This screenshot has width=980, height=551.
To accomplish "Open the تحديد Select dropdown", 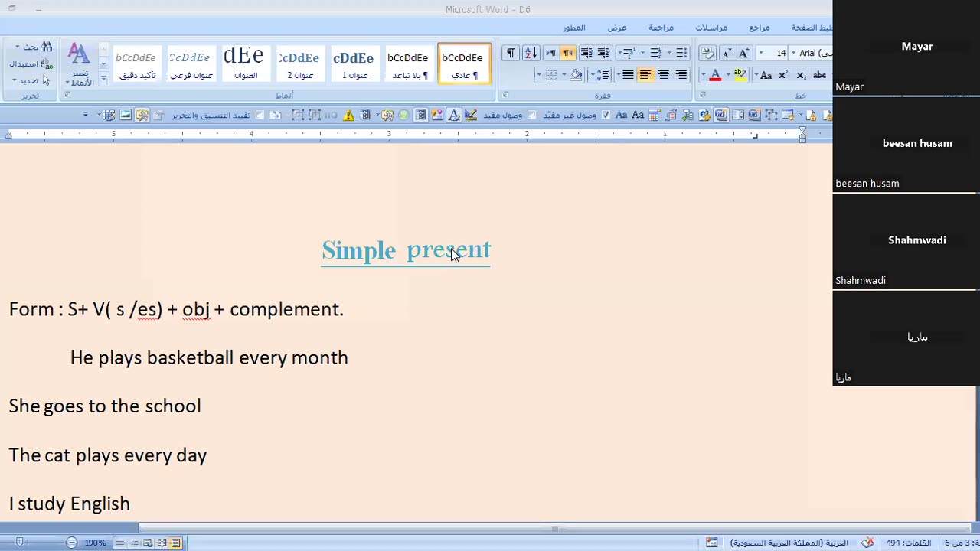I will 31,80.
